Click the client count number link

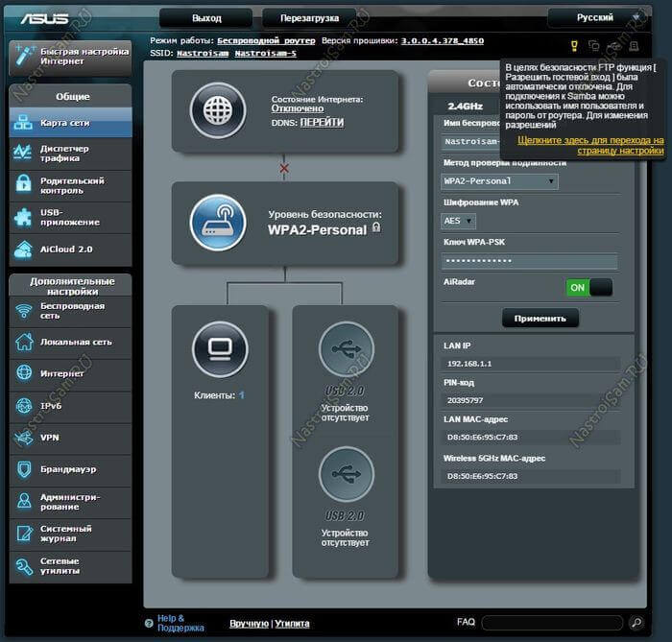[242, 394]
